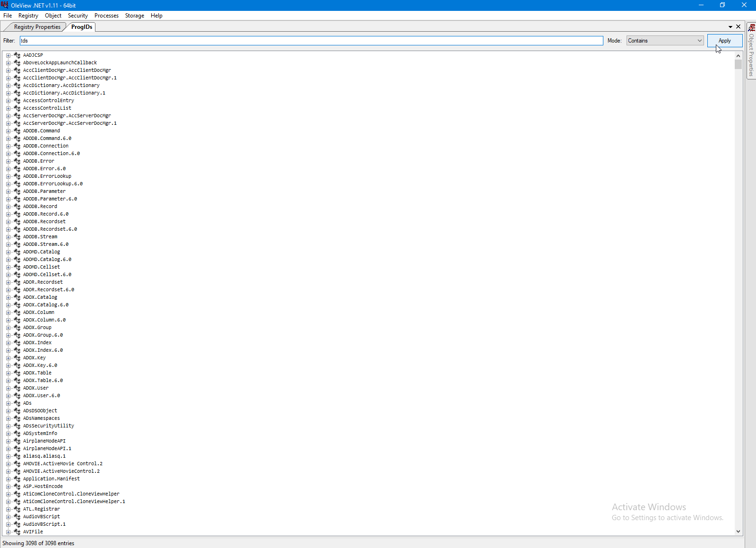756x548 pixels.
Task: Select AMOVIE.ActiveMovie Control.2 entry
Action: click(x=63, y=464)
